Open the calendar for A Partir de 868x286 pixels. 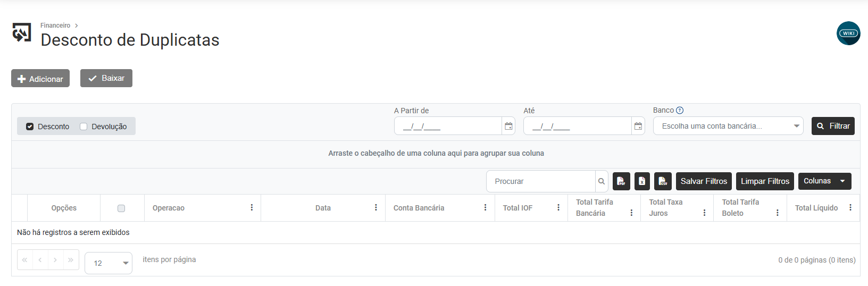(508, 126)
